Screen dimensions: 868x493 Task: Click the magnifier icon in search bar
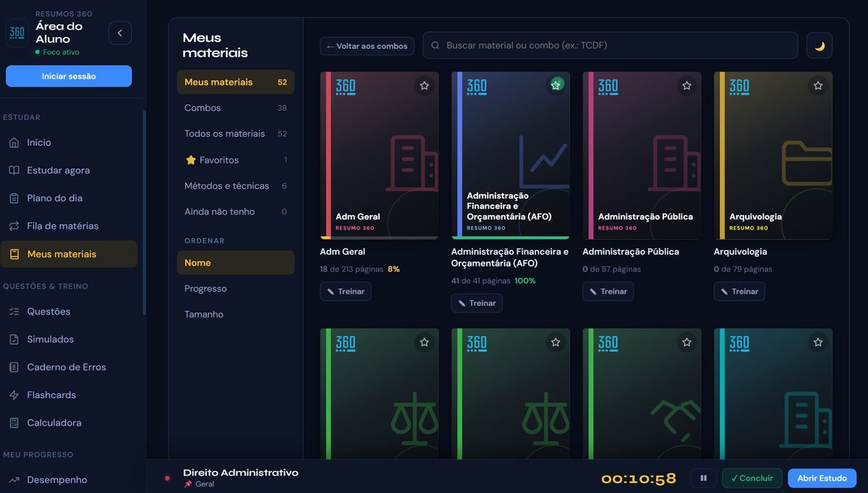[435, 46]
